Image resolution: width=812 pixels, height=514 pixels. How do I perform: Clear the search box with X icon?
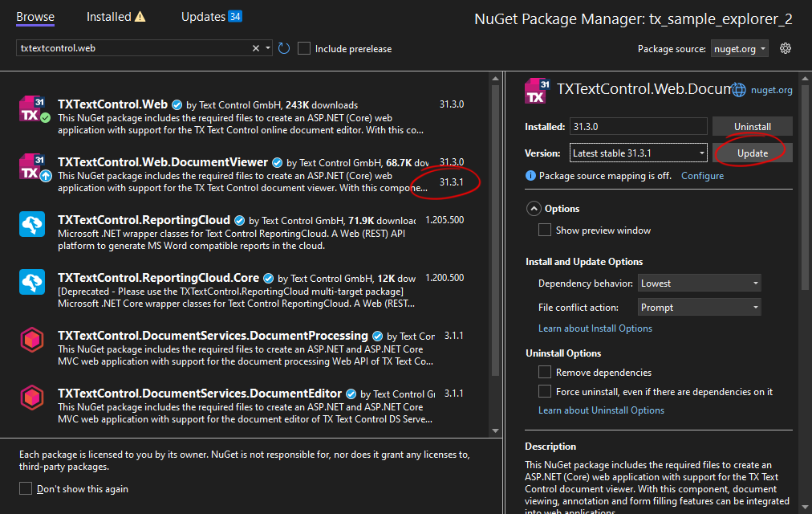pyautogui.click(x=256, y=48)
